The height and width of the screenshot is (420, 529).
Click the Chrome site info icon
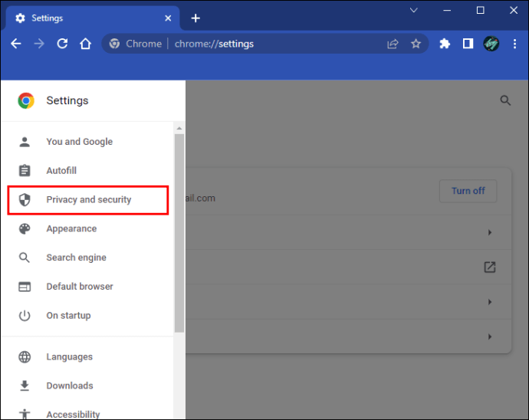click(114, 44)
